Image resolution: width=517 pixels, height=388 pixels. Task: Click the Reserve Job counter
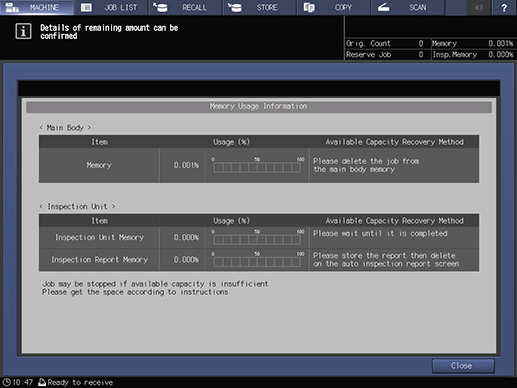(x=385, y=55)
